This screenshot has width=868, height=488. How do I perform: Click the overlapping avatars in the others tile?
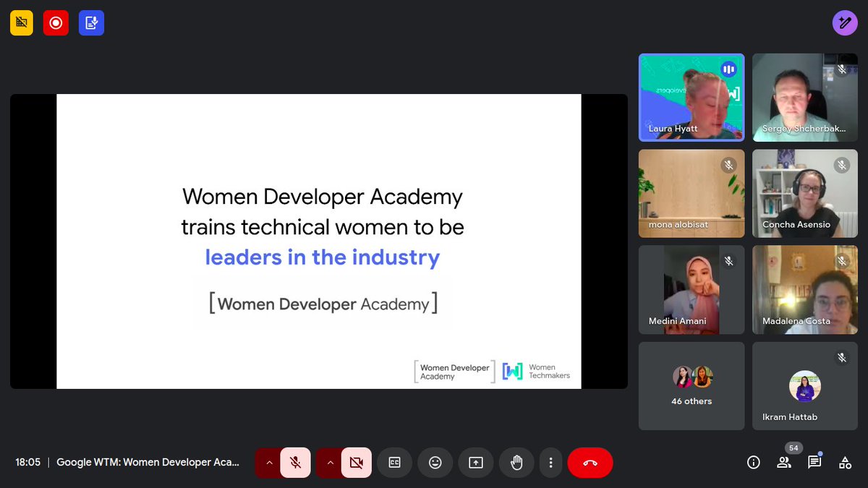(692, 377)
